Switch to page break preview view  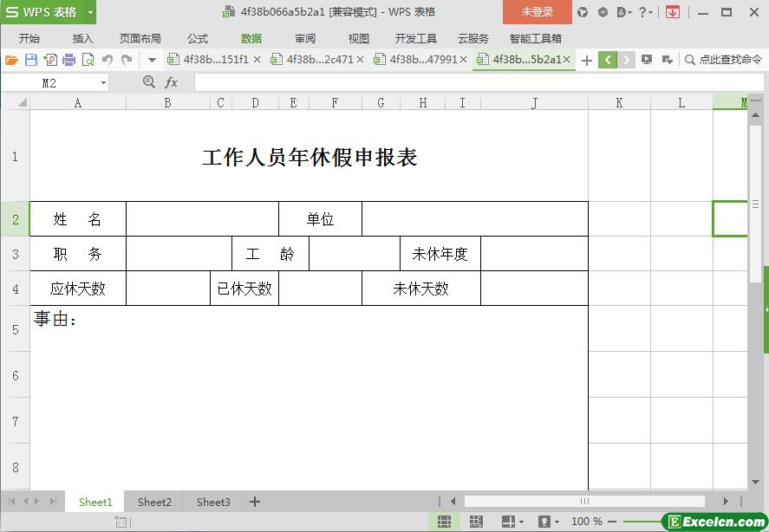pyautogui.click(x=476, y=522)
